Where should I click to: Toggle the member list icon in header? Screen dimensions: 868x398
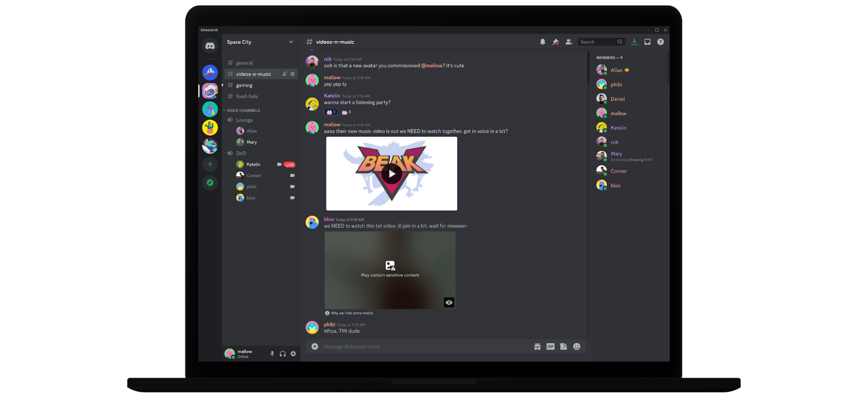[x=569, y=42]
